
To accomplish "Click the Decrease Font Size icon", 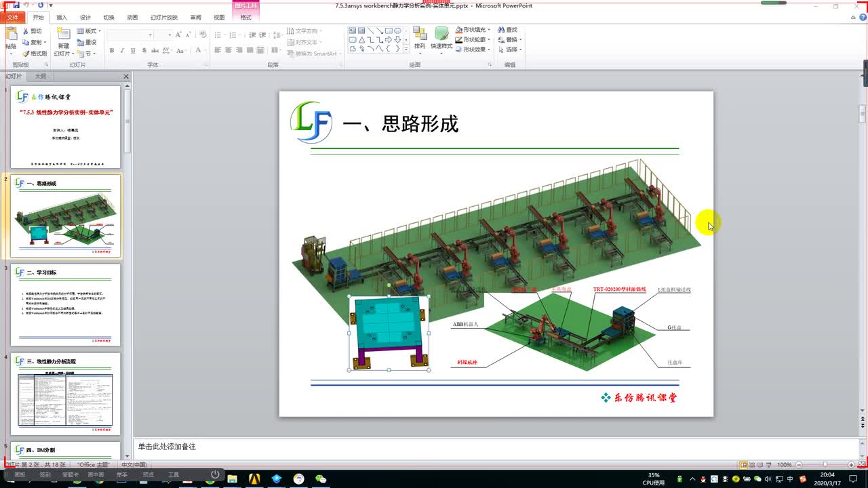I will point(188,35).
